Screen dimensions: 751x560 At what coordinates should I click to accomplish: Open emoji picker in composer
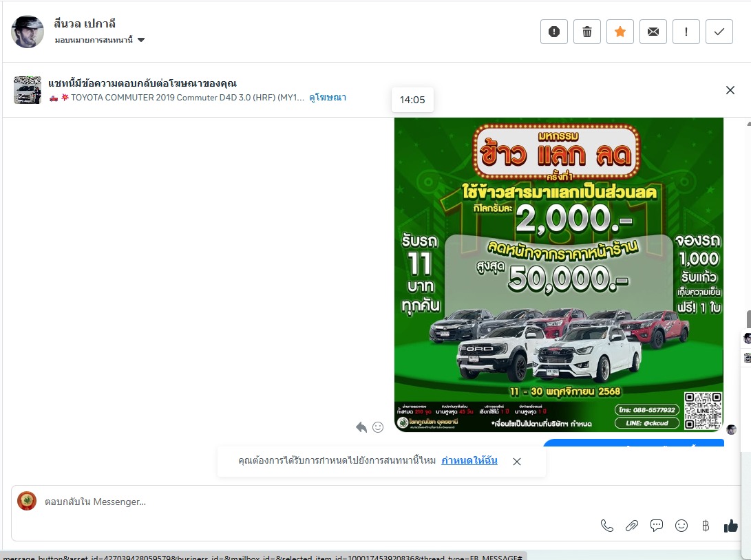[681, 526]
